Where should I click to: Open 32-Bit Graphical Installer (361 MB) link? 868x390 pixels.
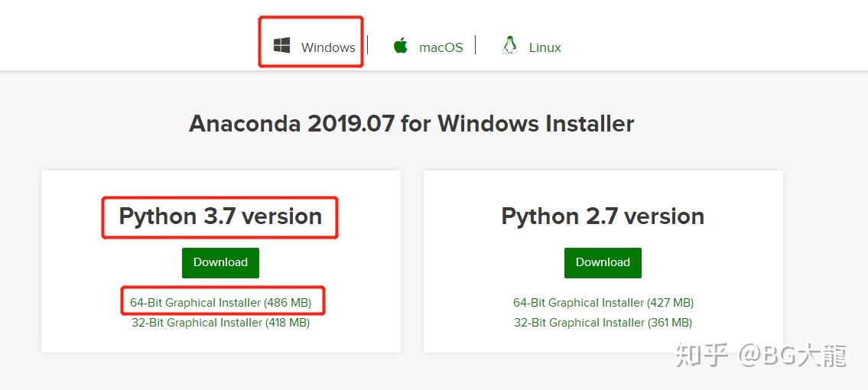[x=603, y=323]
